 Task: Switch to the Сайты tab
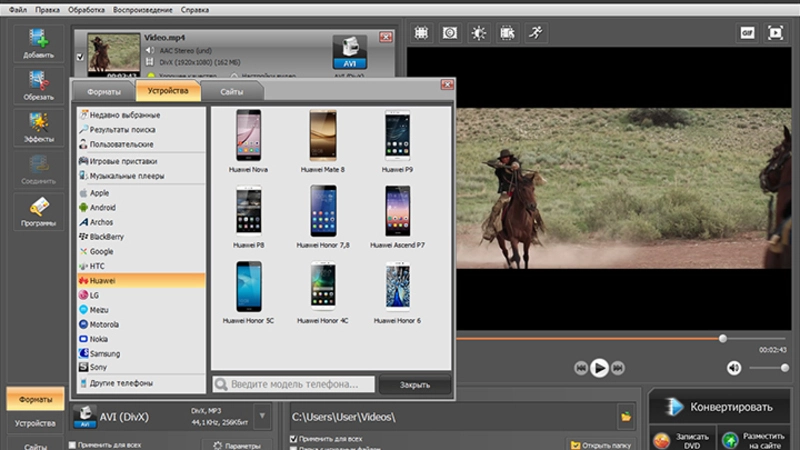pyautogui.click(x=232, y=91)
